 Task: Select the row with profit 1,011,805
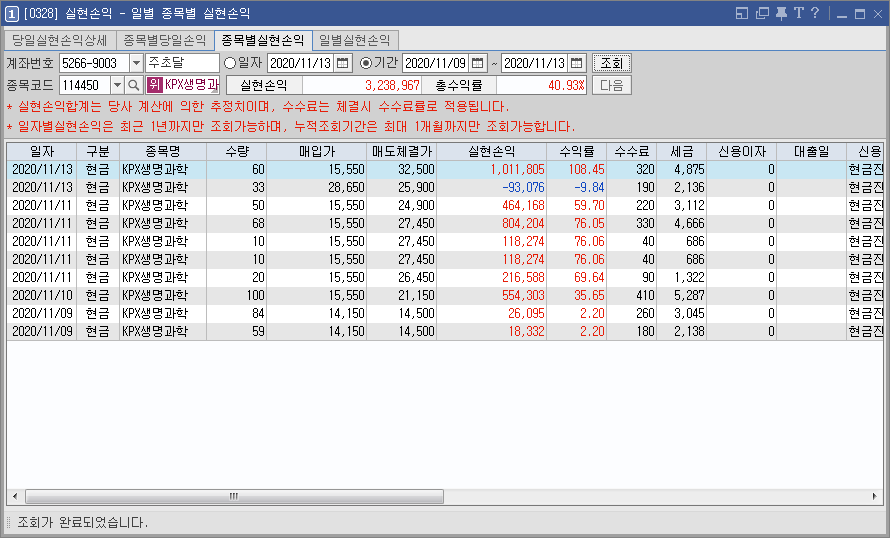coord(445,169)
